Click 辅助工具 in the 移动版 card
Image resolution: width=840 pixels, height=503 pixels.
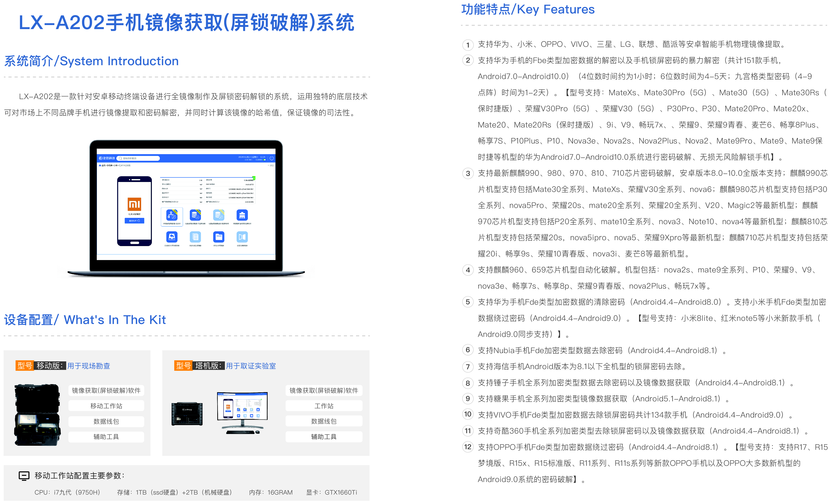106,437
